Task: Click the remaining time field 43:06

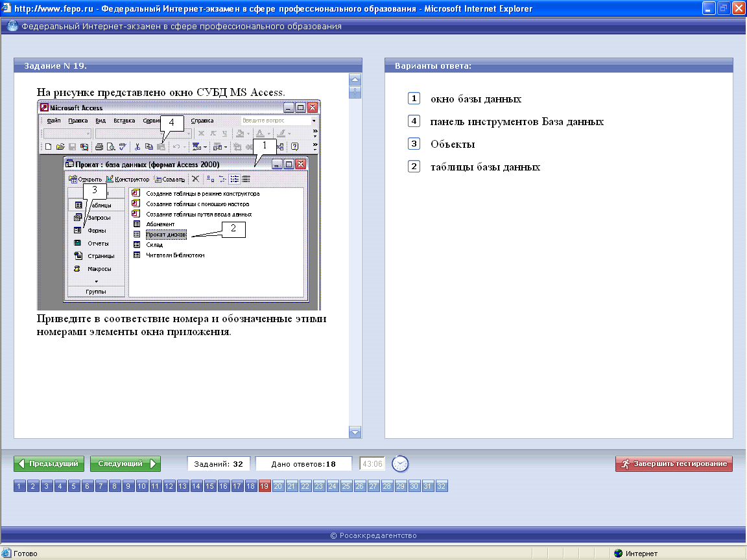Action: pos(372,464)
